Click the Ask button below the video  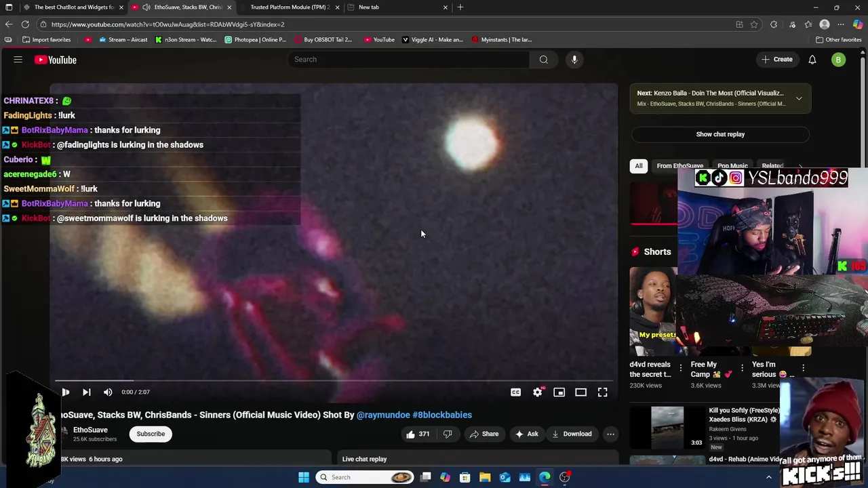pyautogui.click(x=527, y=434)
